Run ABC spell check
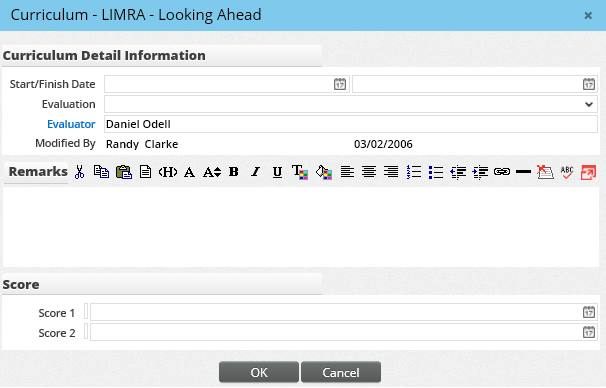This screenshot has height=388, width=606. (567, 172)
